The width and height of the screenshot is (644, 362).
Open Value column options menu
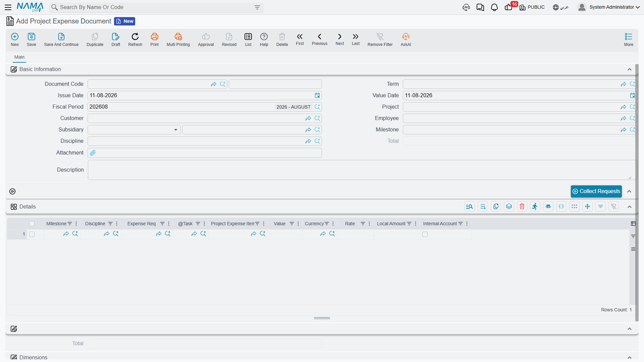[298, 224]
